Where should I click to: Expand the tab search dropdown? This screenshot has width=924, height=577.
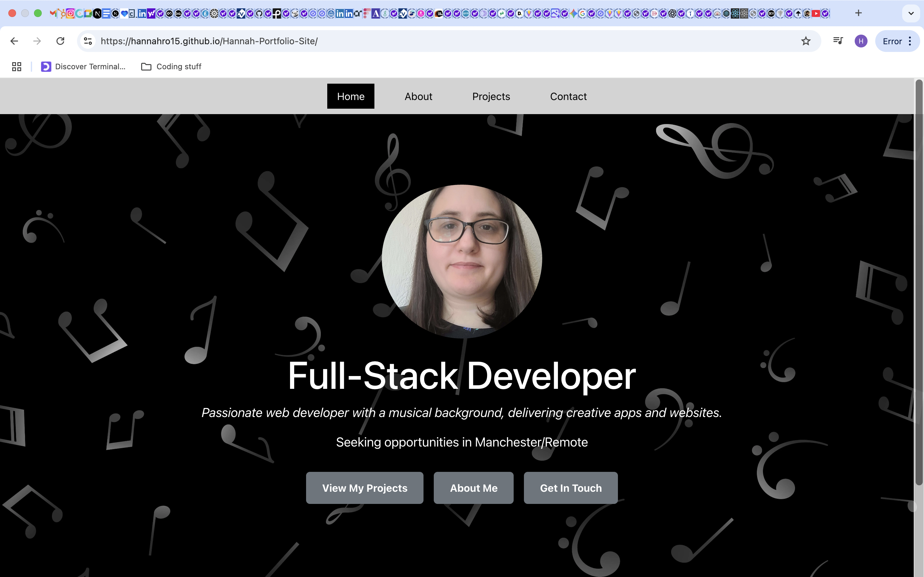pyautogui.click(x=911, y=13)
